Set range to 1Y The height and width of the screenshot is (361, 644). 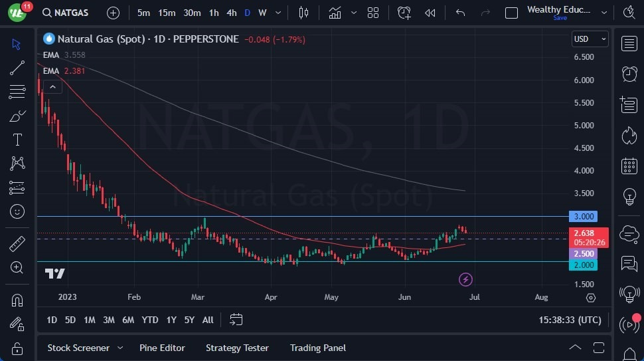[x=171, y=320]
